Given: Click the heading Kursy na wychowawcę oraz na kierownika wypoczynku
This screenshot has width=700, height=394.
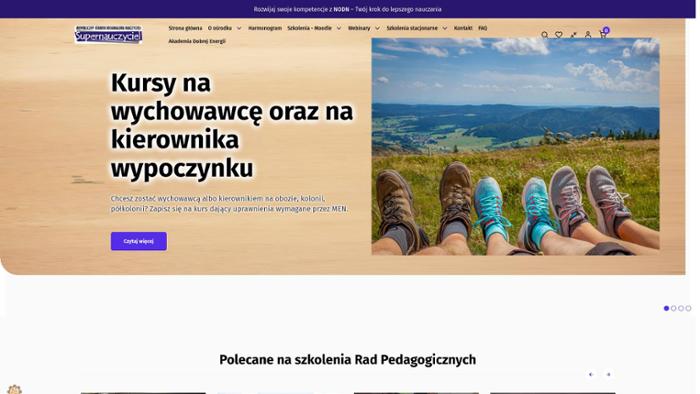Looking at the screenshot, I should 232,125.
